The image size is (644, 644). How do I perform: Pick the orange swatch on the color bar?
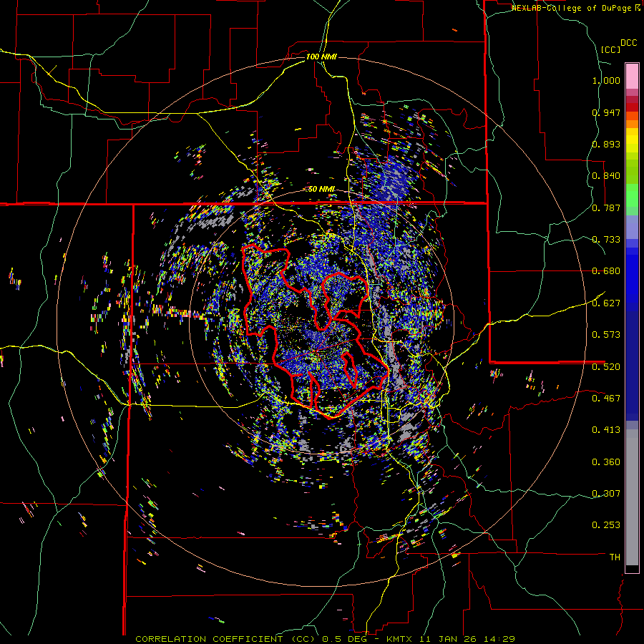pyautogui.click(x=632, y=124)
